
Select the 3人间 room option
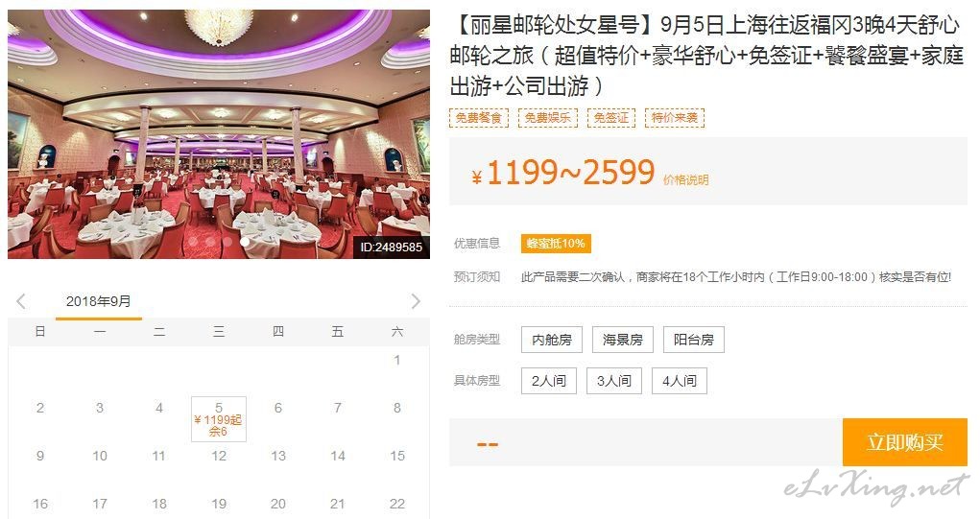coord(614,381)
